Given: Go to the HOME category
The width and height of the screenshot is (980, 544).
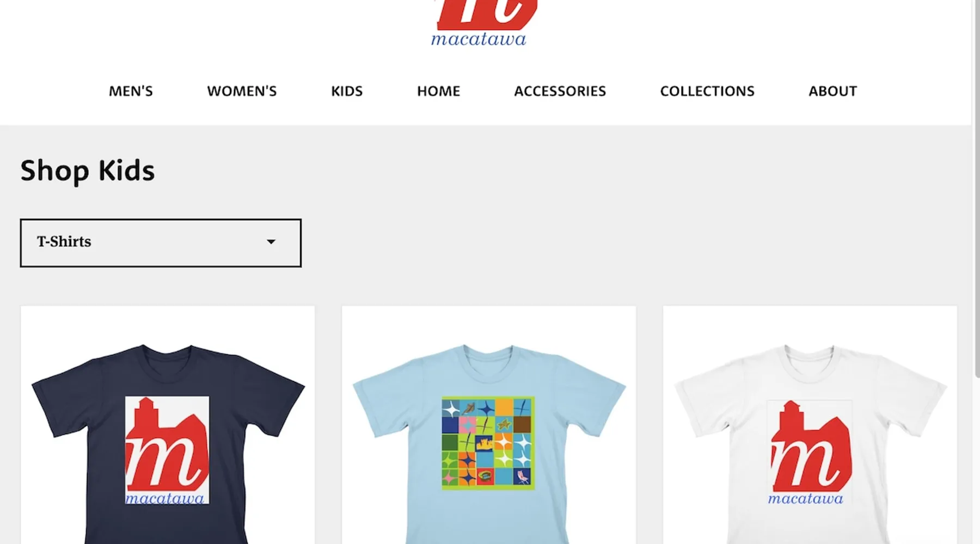Looking at the screenshot, I should pos(438,91).
